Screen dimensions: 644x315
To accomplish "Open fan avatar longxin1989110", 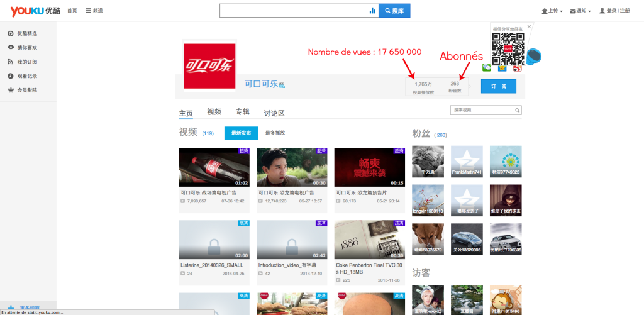I will [428, 201].
